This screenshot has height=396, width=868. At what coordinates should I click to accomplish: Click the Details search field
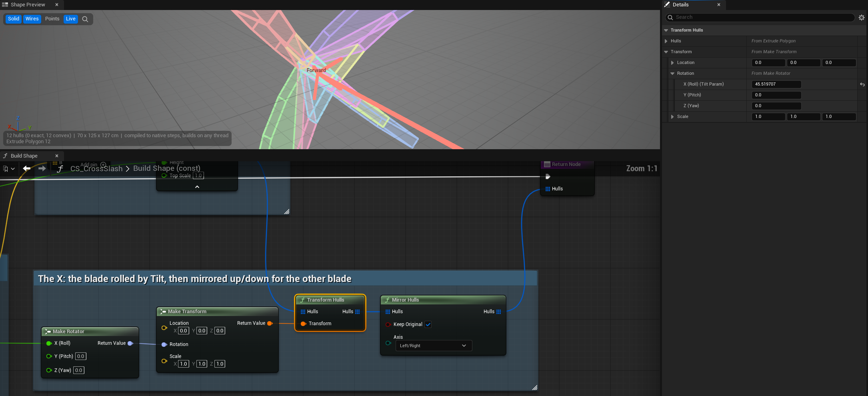(760, 18)
